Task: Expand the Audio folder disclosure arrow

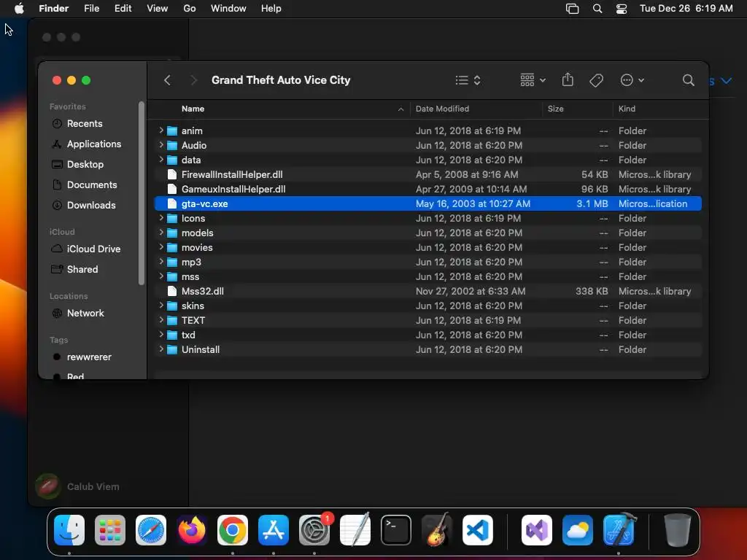Action: (x=161, y=145)
